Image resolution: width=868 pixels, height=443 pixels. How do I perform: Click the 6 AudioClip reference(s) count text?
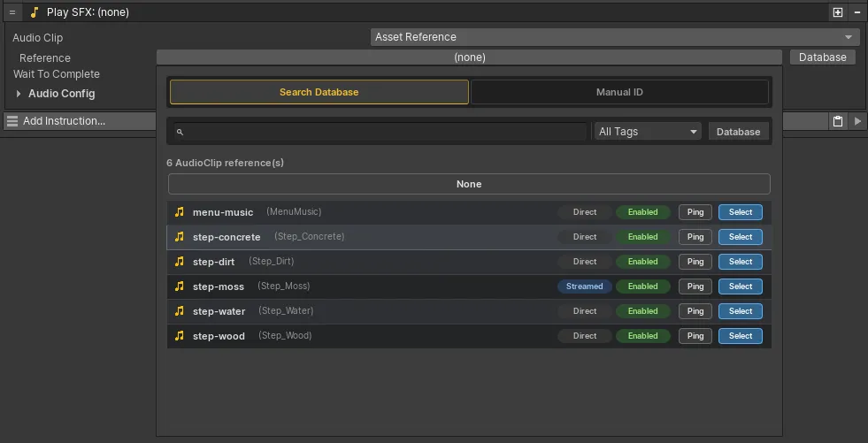pyautogui.click(x=226, y=164)
